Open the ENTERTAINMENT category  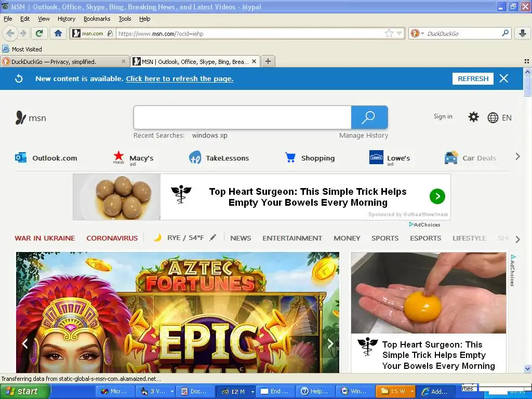292,238
